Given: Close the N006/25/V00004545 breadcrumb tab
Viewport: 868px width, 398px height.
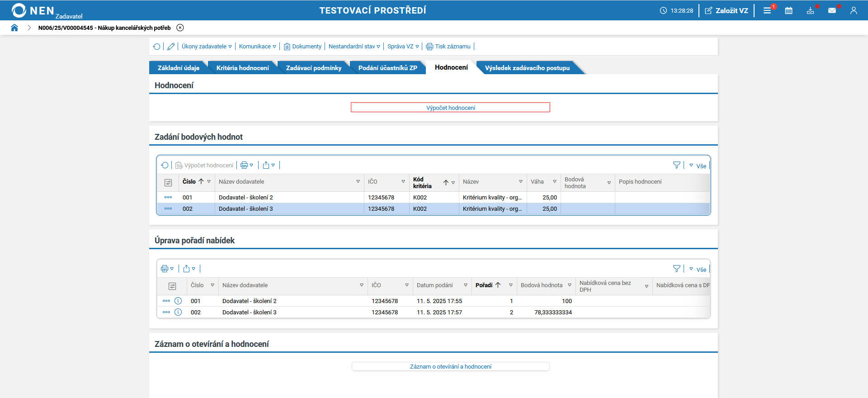Looking at the screenshot, I should pyautogui.click(x=180, y=28).
